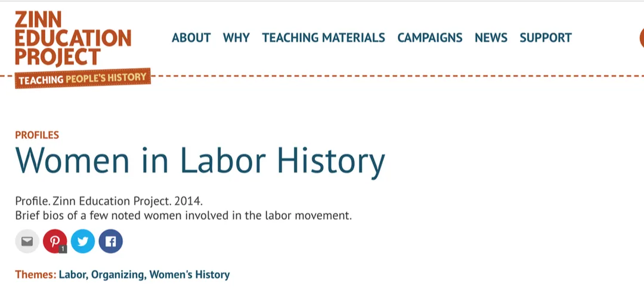The height and width of the screenshot is (292, 644).
Task: Open the News page
Action: (491, 38)
